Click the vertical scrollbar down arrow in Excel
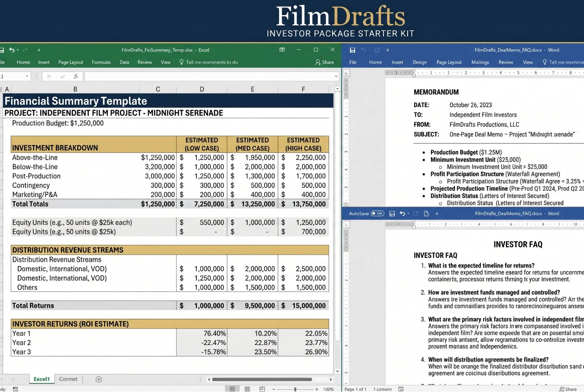This screenshot has width=584, height=392. click(337, 371)
